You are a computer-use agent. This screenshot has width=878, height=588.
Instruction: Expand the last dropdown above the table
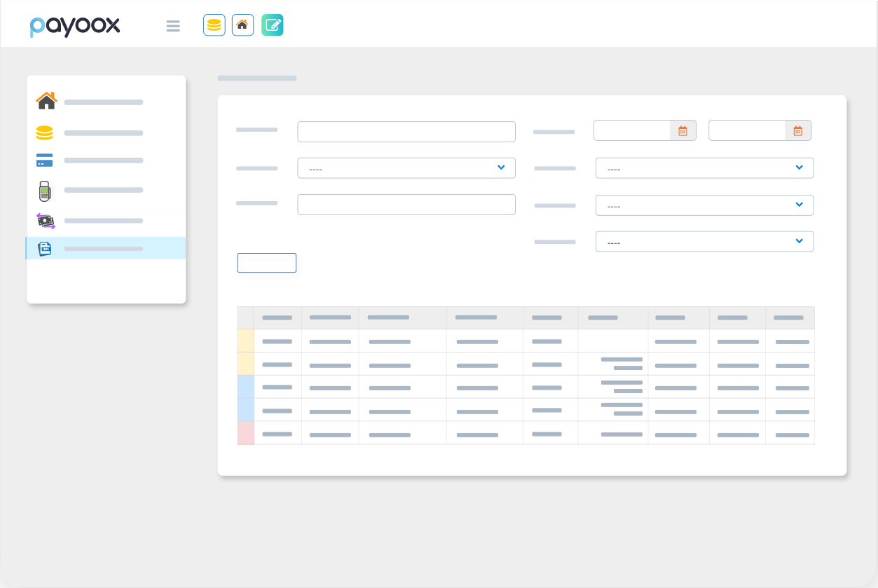click(x=704, y=242)
